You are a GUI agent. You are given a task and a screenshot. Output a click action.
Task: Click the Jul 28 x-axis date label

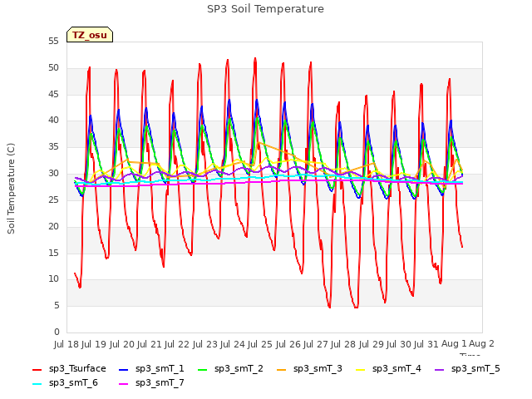(x=343, y=344)
